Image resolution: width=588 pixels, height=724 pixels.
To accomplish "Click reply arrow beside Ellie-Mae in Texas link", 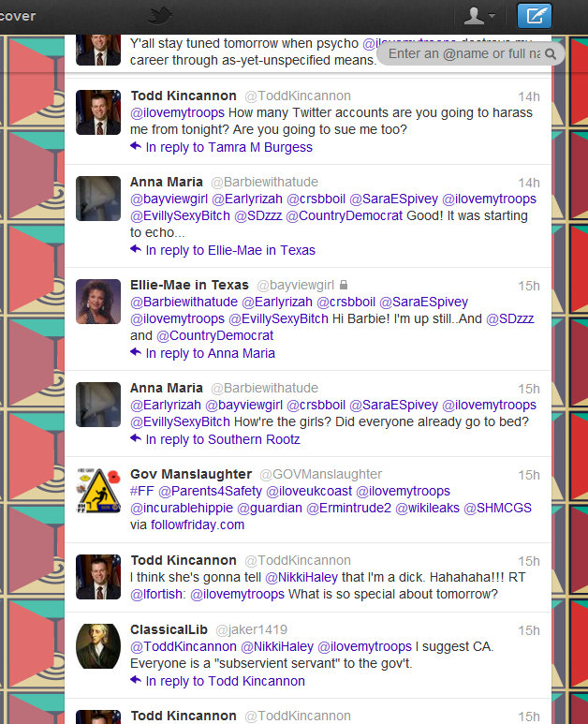I will point(135,249).
